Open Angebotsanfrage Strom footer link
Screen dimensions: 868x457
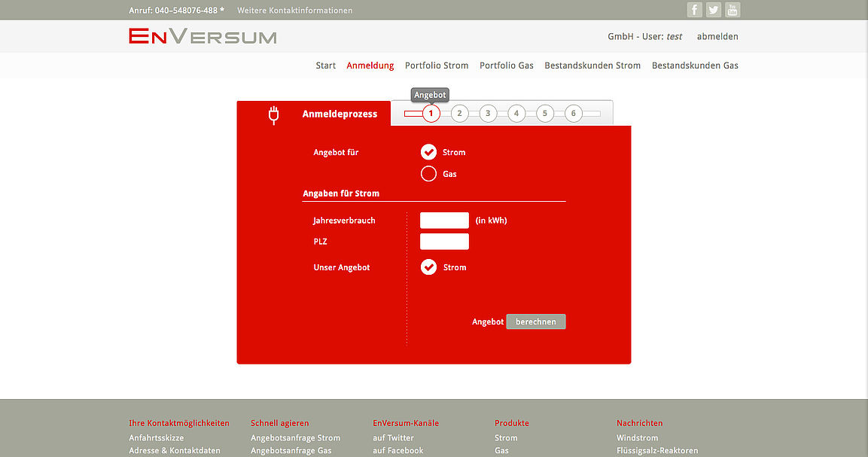(295, 438)
